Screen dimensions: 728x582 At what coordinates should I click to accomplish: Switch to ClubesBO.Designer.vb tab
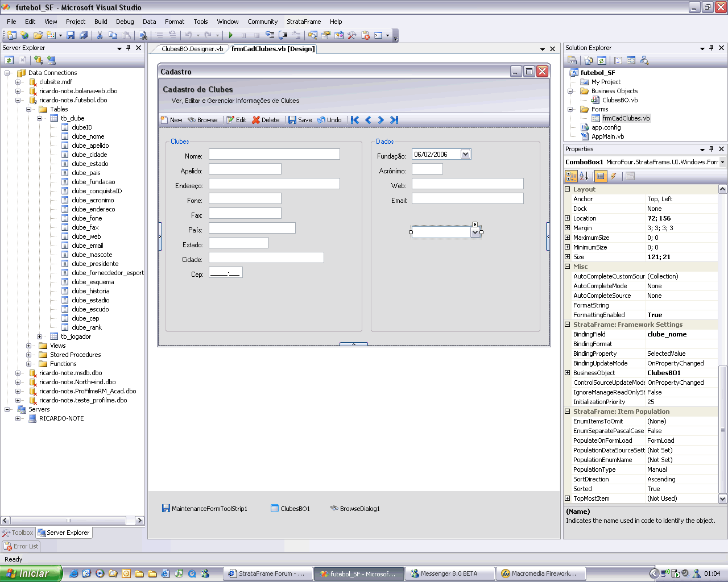tap(192, 49)
